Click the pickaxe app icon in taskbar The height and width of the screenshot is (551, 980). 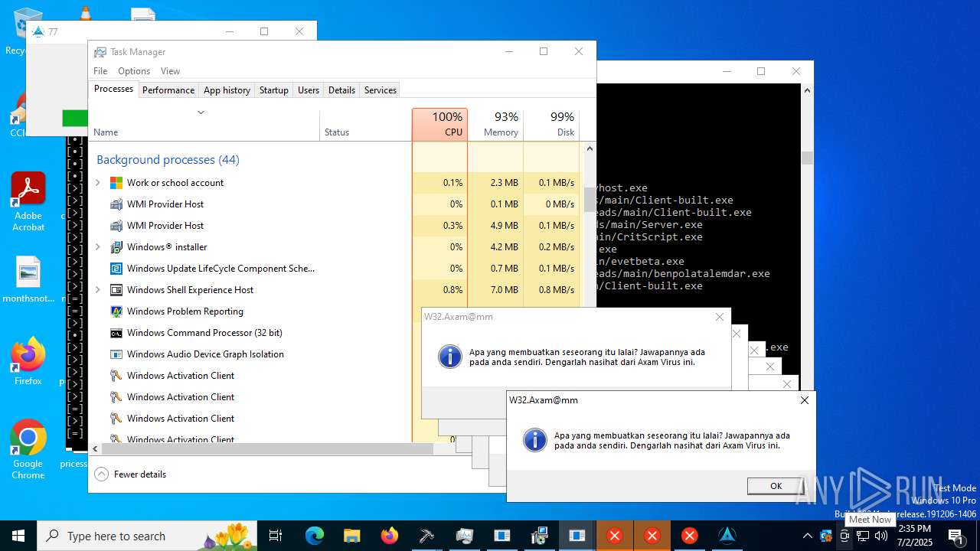[x=426, y=536]
